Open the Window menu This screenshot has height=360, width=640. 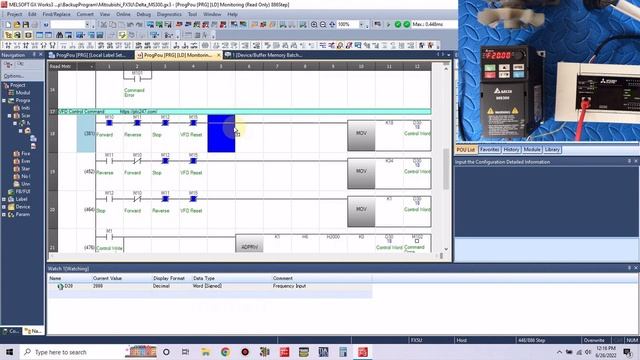click(x=212, y=14)
